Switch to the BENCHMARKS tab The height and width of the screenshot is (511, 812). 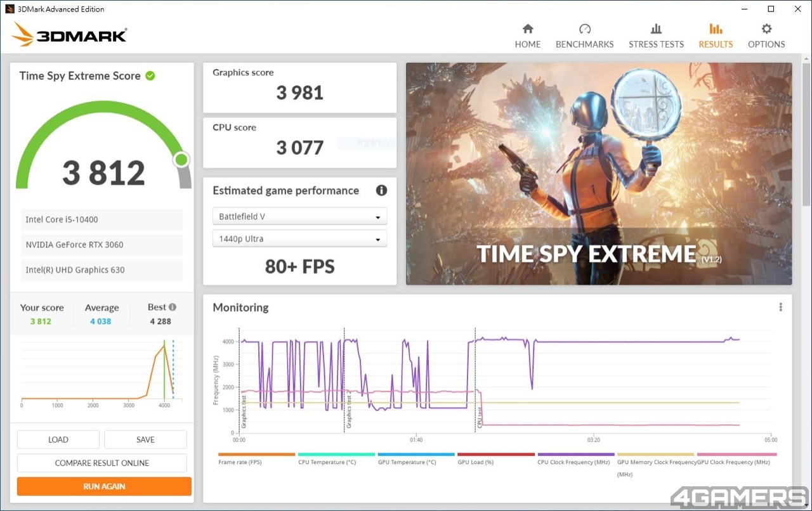(585, 36)
